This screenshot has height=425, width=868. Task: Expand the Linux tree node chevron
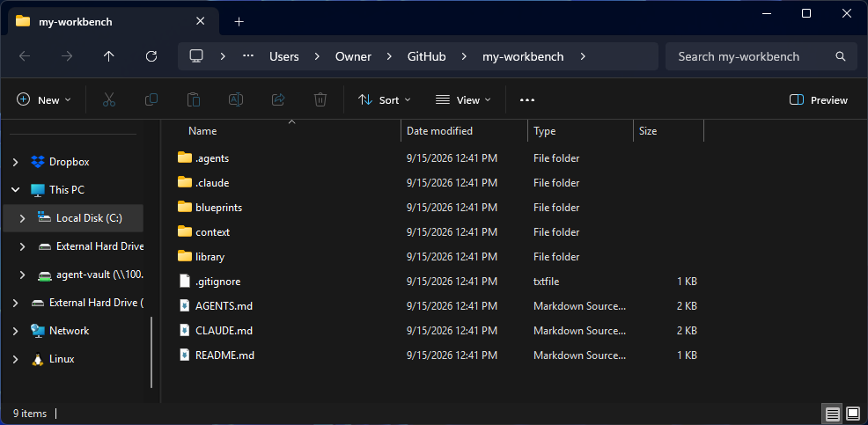click(x=16, y=359)
